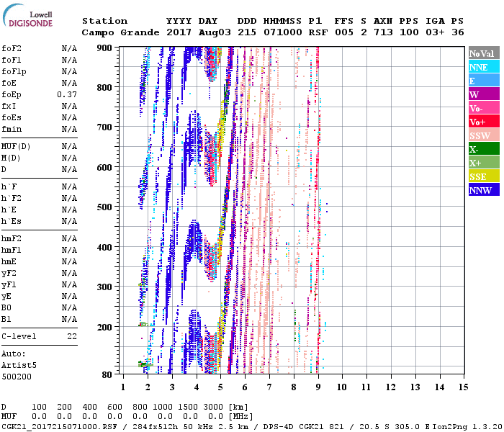
Task: Click the 500200 version number
Action: pyautogui.click(x=17, y=377)
